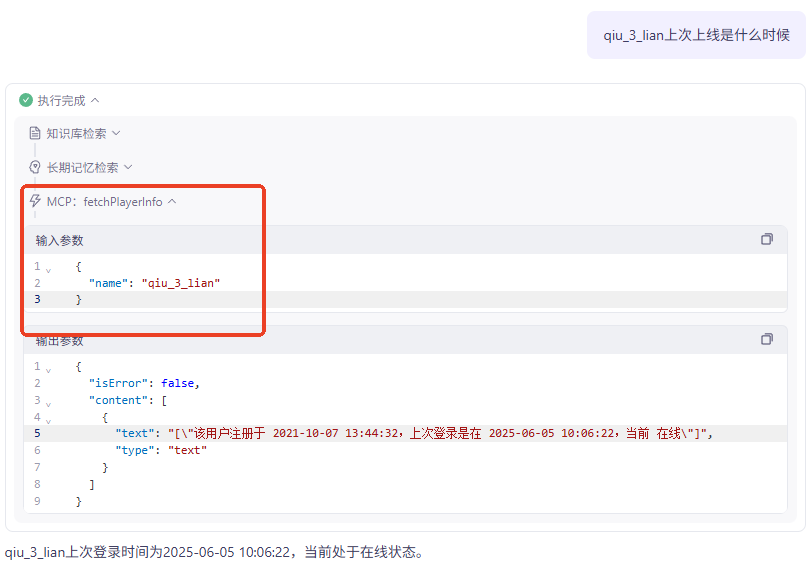
Task: Click the green check icon beside 执行完成
Action: click(x=26, y=100)
